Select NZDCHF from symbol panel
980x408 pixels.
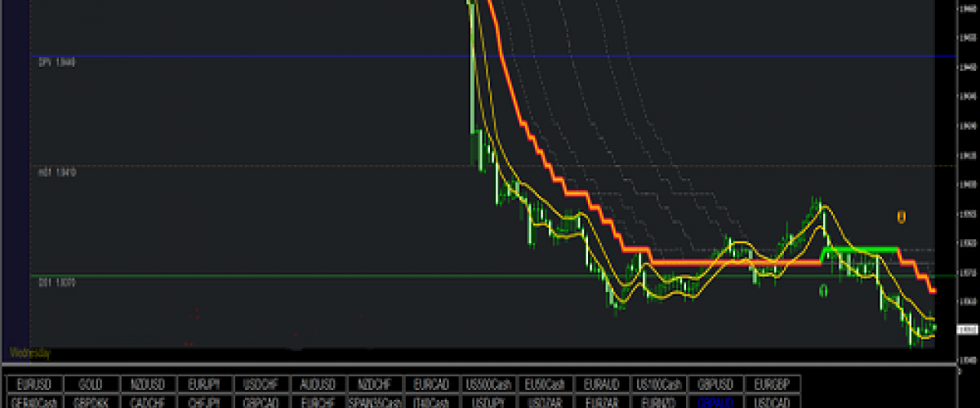[374, 384]
